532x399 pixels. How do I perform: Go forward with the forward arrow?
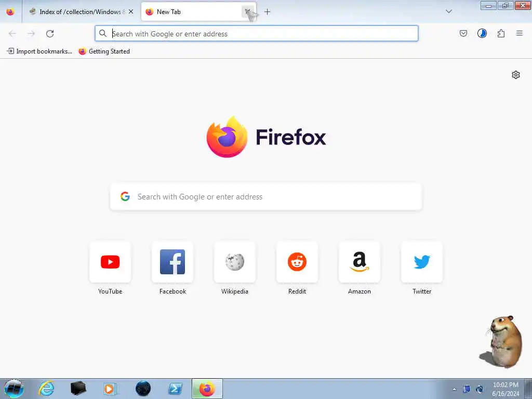point(31,34)
